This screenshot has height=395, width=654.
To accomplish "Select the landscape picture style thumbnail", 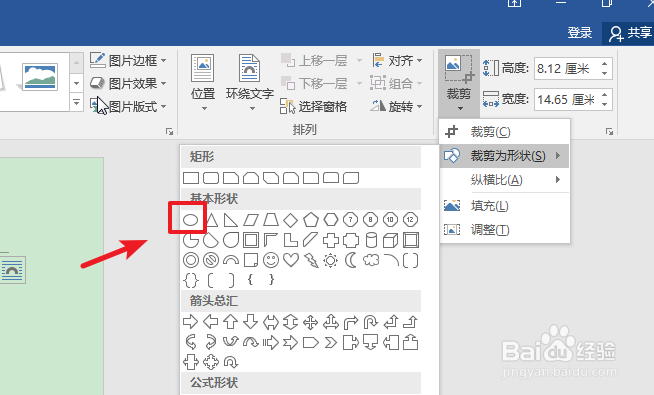I will pos(40,77).
